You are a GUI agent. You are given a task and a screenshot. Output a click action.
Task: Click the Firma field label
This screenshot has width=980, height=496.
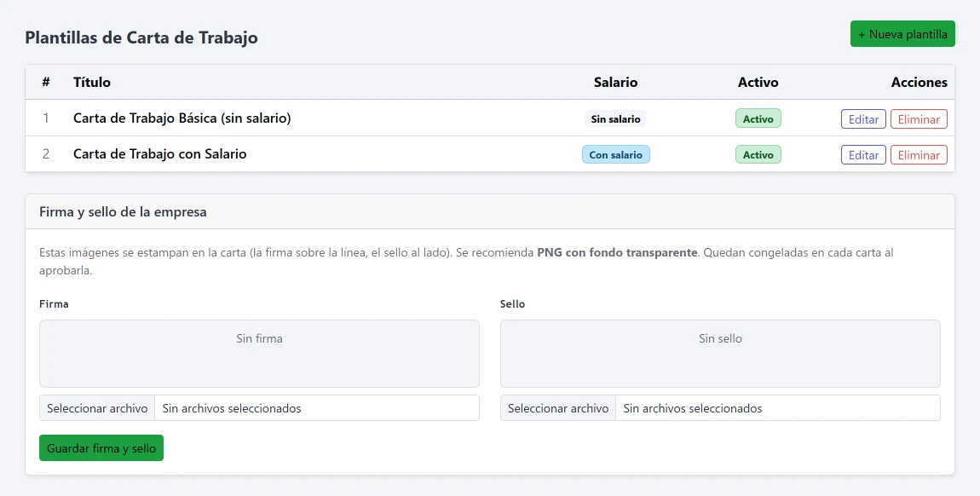(x=54, y=303)
